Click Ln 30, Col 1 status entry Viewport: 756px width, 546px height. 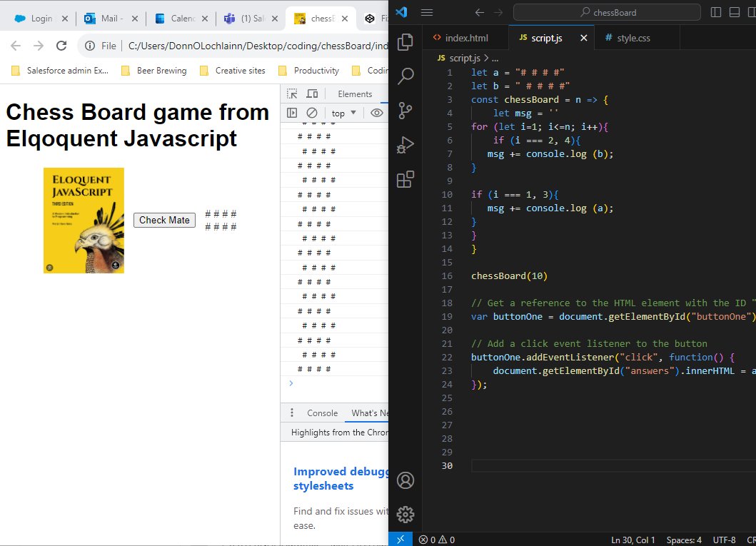tap(633, 540)
